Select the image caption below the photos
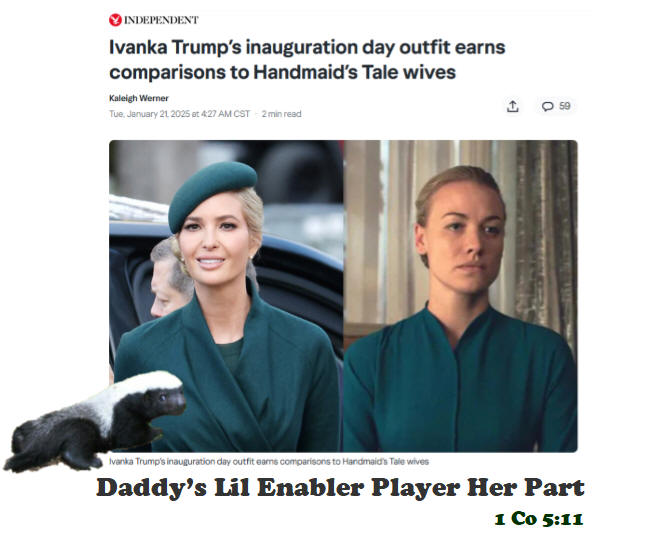Viewport: 664px width, 549px height. click(269, 461)
